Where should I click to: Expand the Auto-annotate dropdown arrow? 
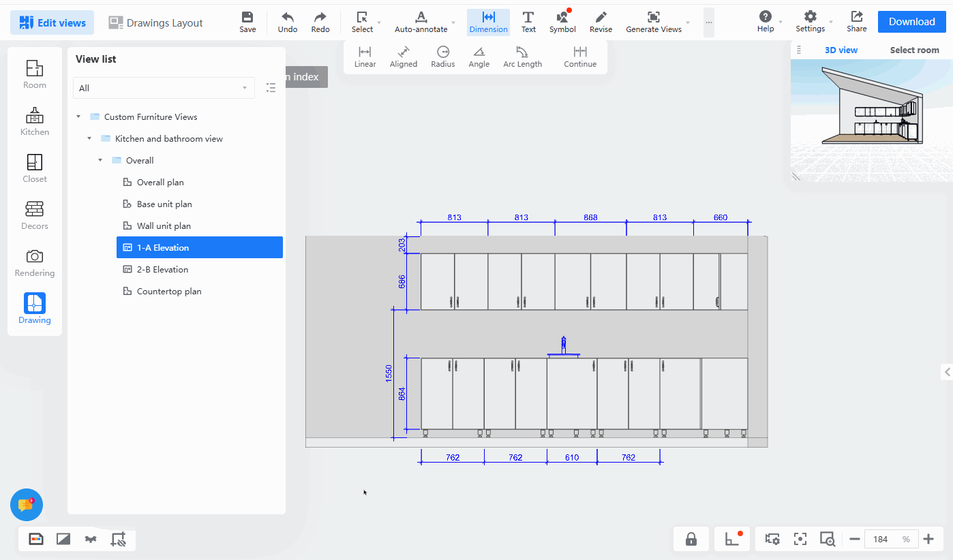pyautogui.click(x=453, y=22)
